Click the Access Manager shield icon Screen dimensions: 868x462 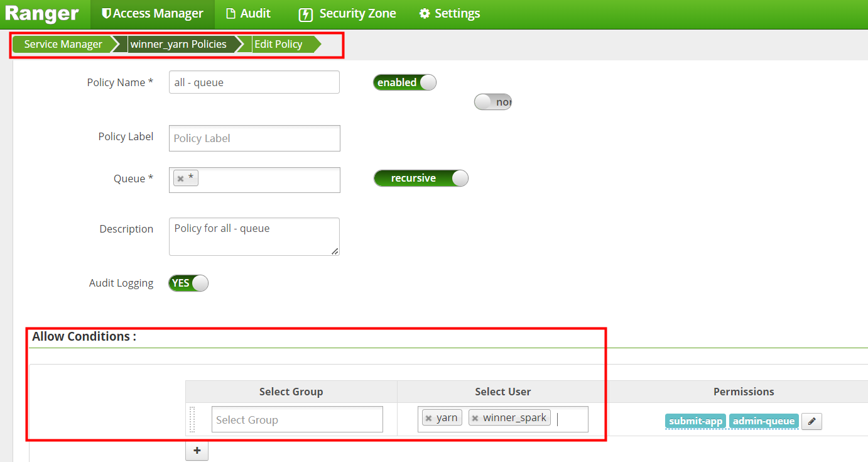pos(106,13)
